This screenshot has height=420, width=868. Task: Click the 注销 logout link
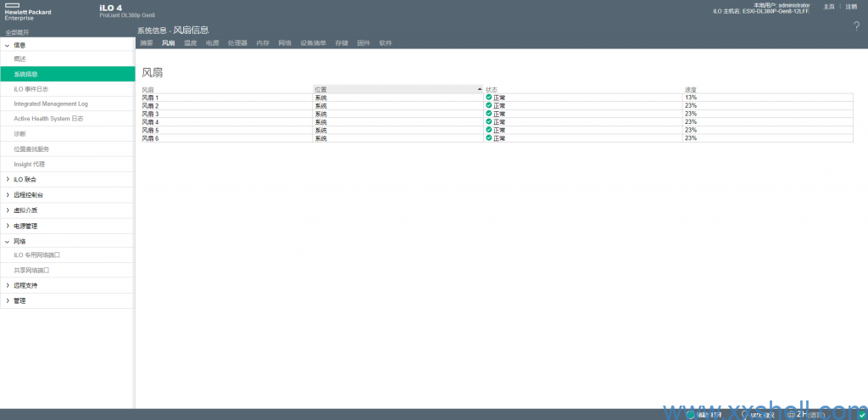point(851,7)
